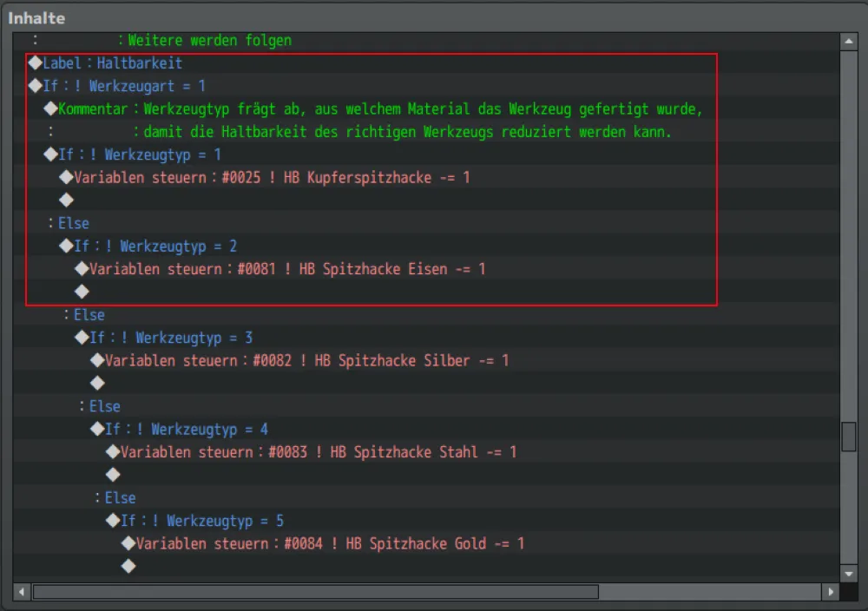Click the diamond marker before 'If : ! Werkzeugart'

pos(36,86)
